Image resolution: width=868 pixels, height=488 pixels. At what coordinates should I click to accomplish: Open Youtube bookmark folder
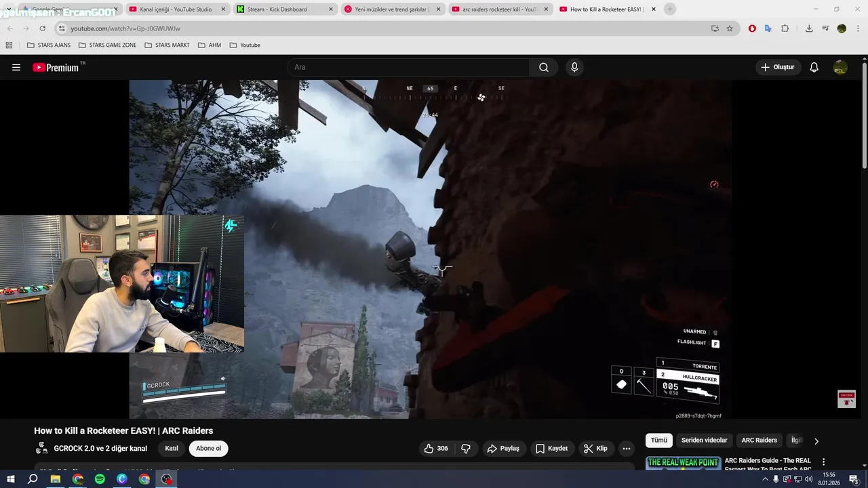245,45
